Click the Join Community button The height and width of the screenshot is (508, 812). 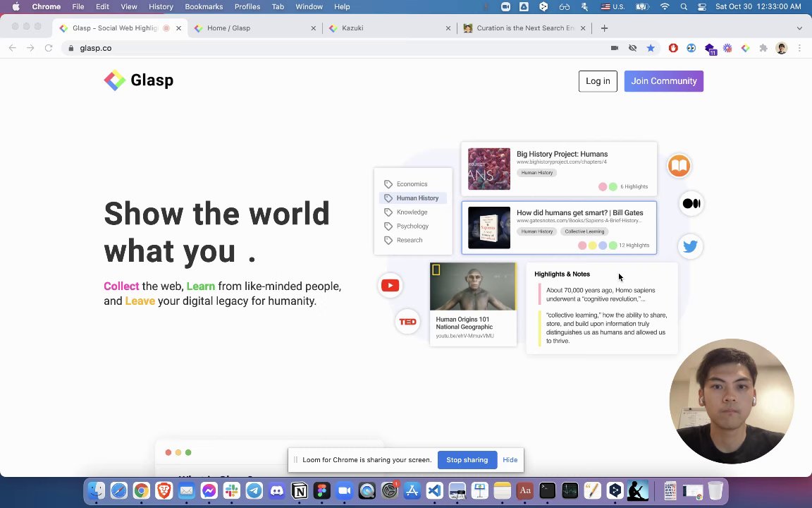(x=663, y=81)
